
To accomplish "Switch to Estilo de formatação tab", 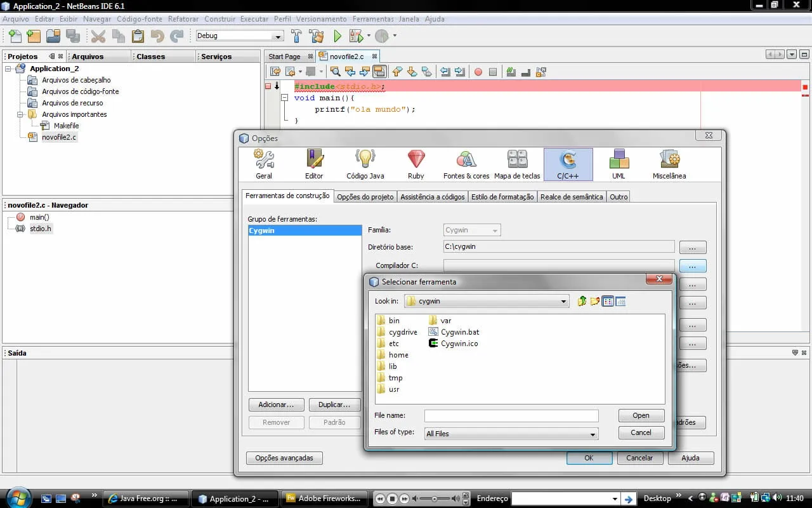I will pyautogui.click(x=502, y=197).
